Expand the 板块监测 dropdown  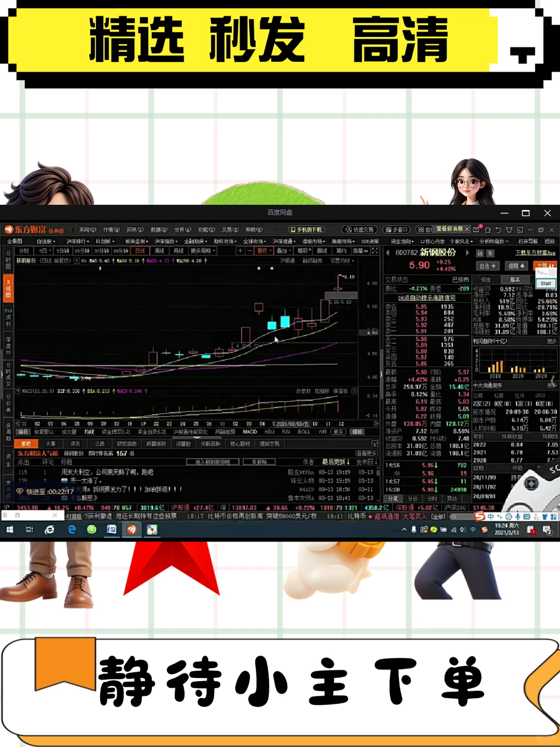click(137, 241)
